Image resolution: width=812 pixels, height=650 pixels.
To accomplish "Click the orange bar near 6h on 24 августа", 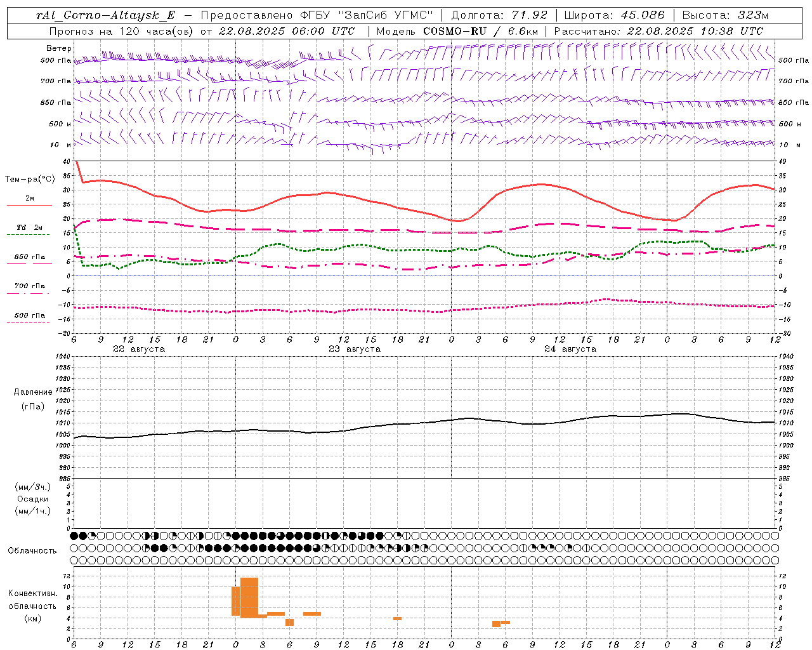I will click(x=505, y=622).
